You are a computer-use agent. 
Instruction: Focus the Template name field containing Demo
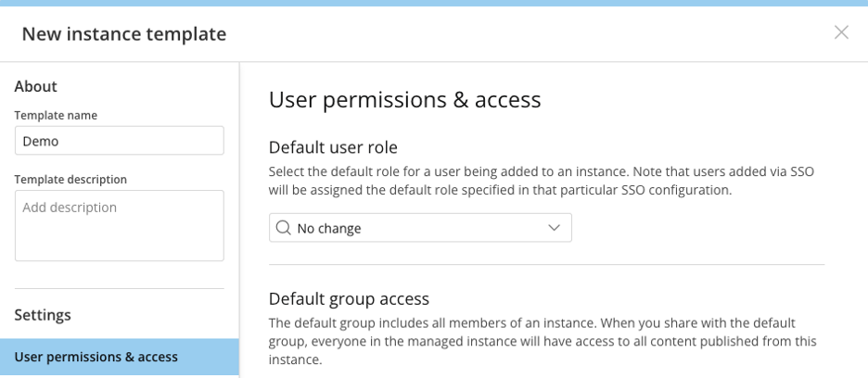pos(119,141)
